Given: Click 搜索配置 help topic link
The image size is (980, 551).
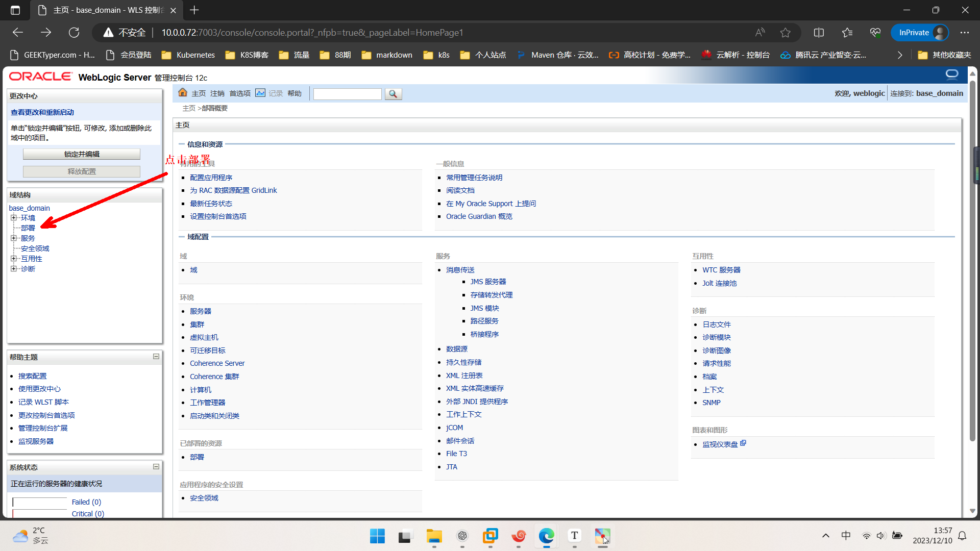Looking at the screenshot, I should pyautogui.click(x=33, y=376).
